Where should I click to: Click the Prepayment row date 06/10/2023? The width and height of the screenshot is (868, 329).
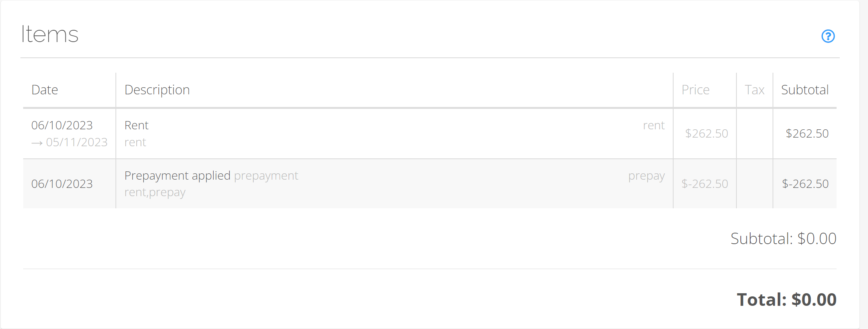click(x=62, y=184)
